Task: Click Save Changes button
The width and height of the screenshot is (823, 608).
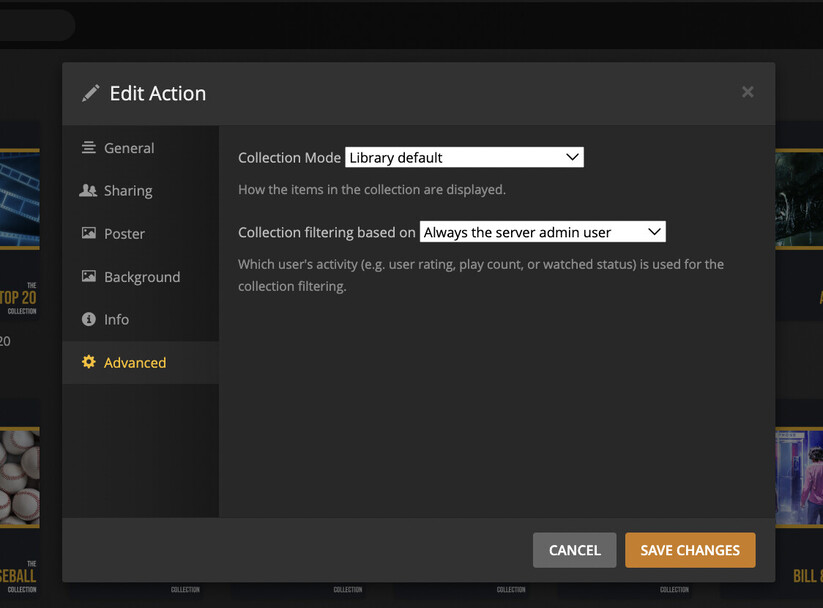Action: pos(690,550)
